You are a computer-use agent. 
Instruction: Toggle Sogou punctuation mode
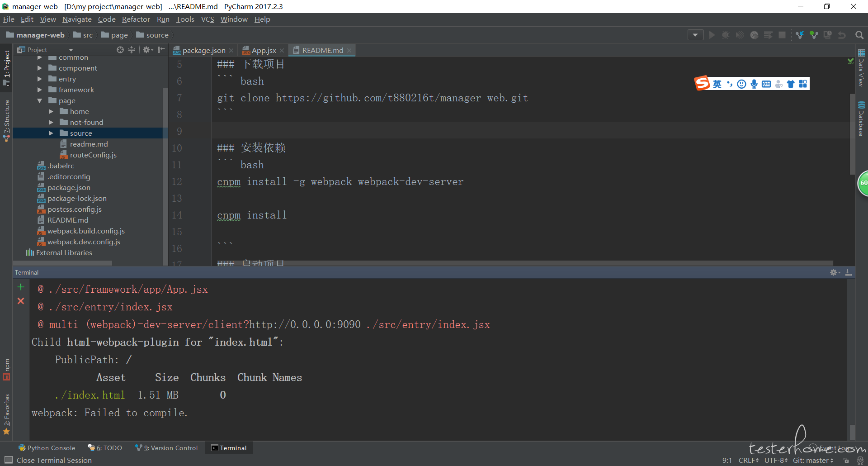729,84
